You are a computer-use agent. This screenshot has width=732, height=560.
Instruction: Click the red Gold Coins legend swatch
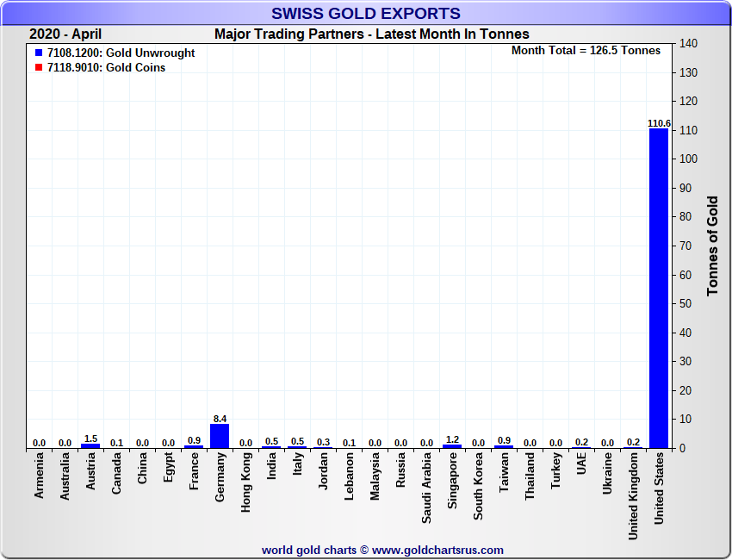[39, 68]
